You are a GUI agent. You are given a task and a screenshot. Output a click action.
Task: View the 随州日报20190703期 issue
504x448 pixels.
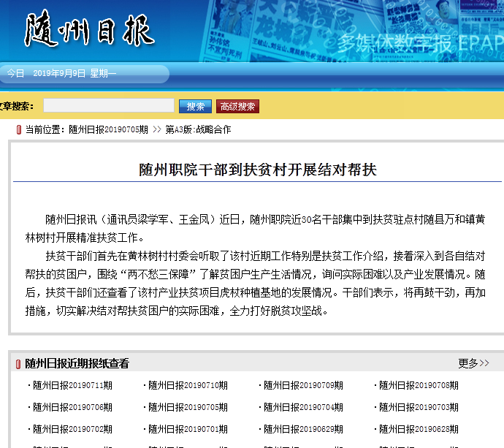(x=419, y=407)
